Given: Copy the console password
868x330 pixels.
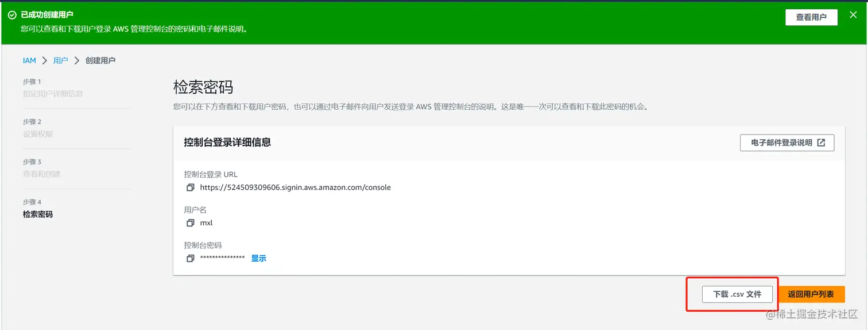Looking at the screenshot, I should tap(191, 259).
